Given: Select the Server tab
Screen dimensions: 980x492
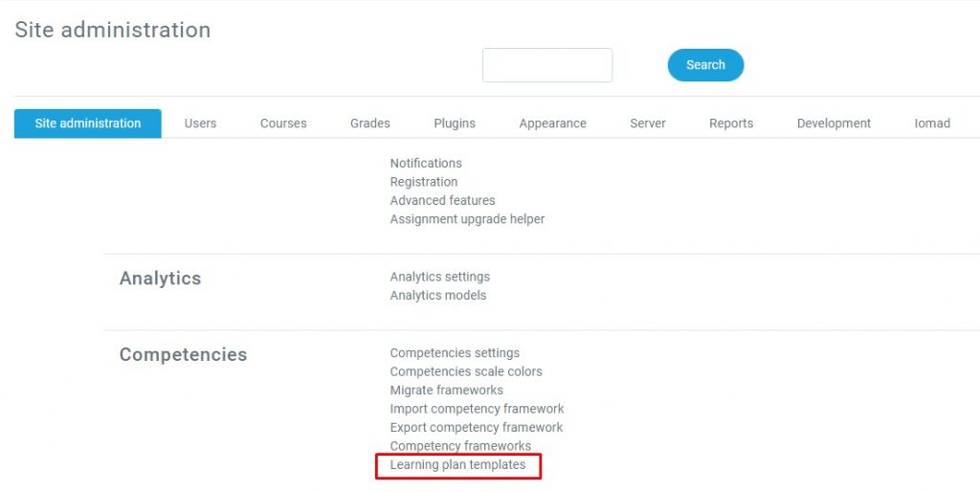Looking at the screenshot, I should click(x=648, y=123).
